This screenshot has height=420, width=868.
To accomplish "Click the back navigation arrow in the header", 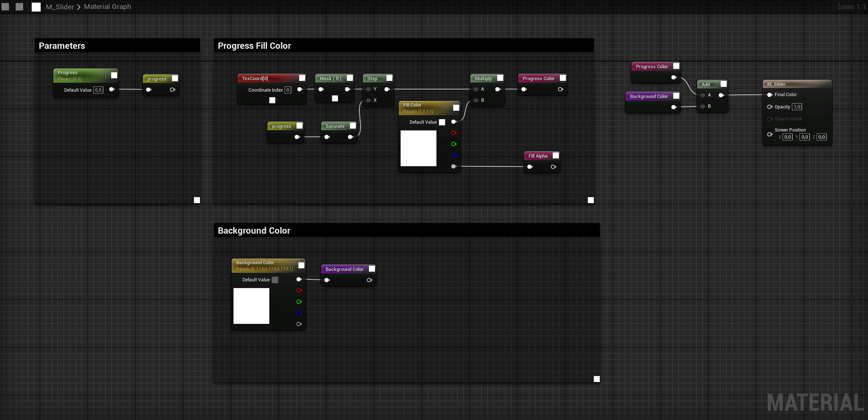I will tap(5, 7).
